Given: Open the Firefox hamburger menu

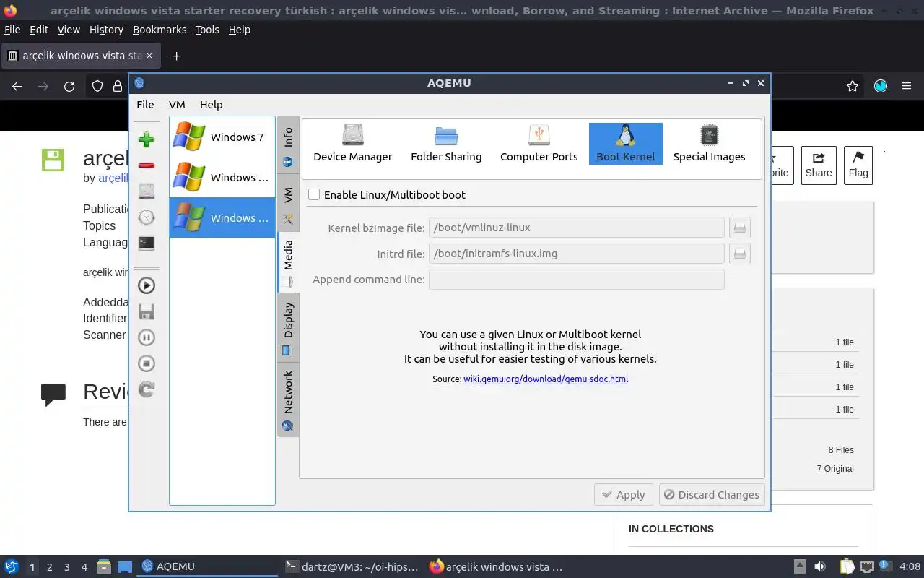Looking at the screenshot, I should [907, 87].
